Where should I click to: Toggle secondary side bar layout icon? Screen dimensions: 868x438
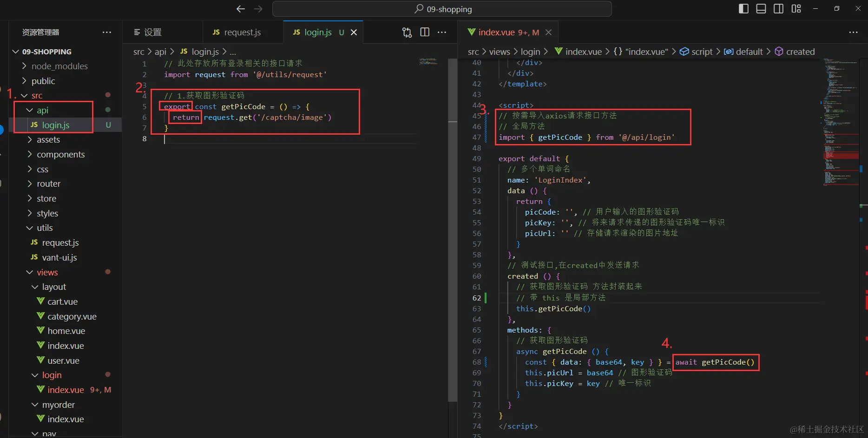click(x=779, y=8)
